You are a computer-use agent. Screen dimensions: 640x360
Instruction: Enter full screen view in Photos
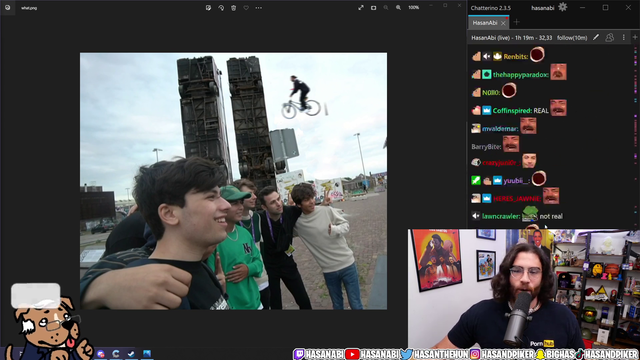361,8
